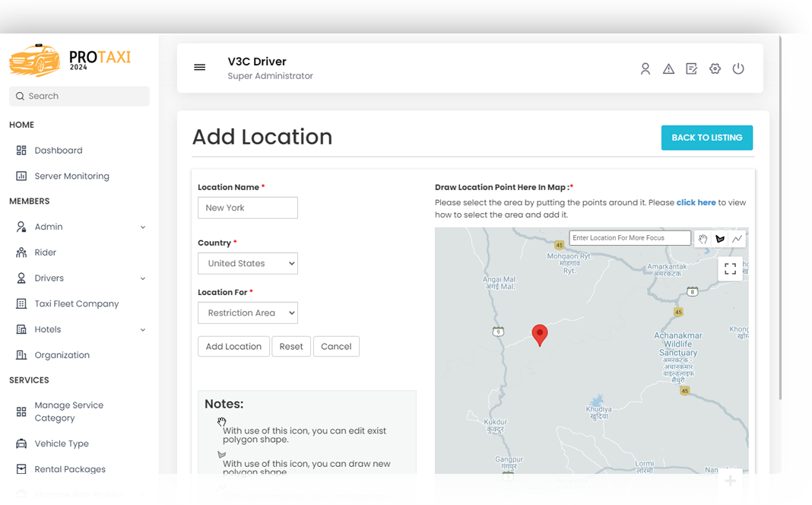Expand the Drivers menu chevron
This screenshot has width=812, height=505.
point(143,278)
